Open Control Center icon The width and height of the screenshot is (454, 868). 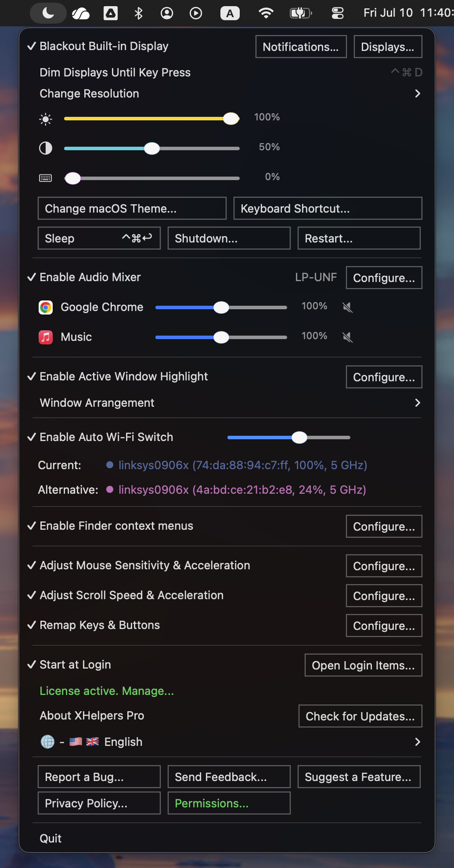click(338, 13)
